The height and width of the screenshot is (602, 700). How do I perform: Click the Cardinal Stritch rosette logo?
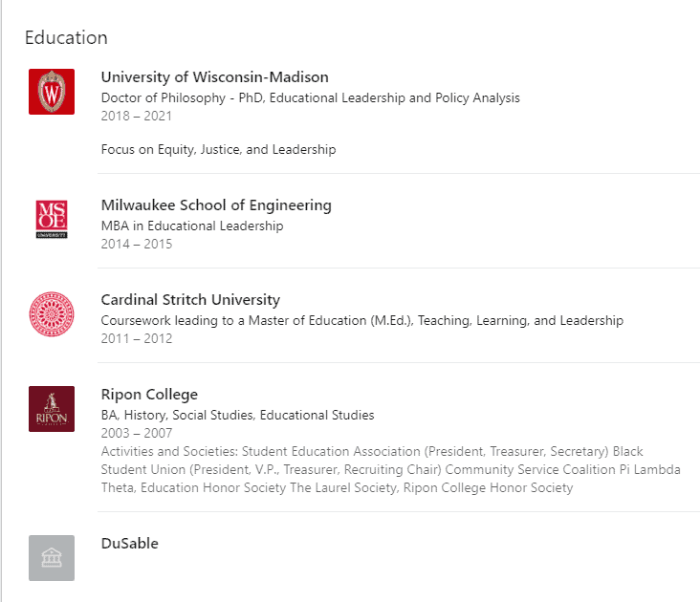click(52, 314)
